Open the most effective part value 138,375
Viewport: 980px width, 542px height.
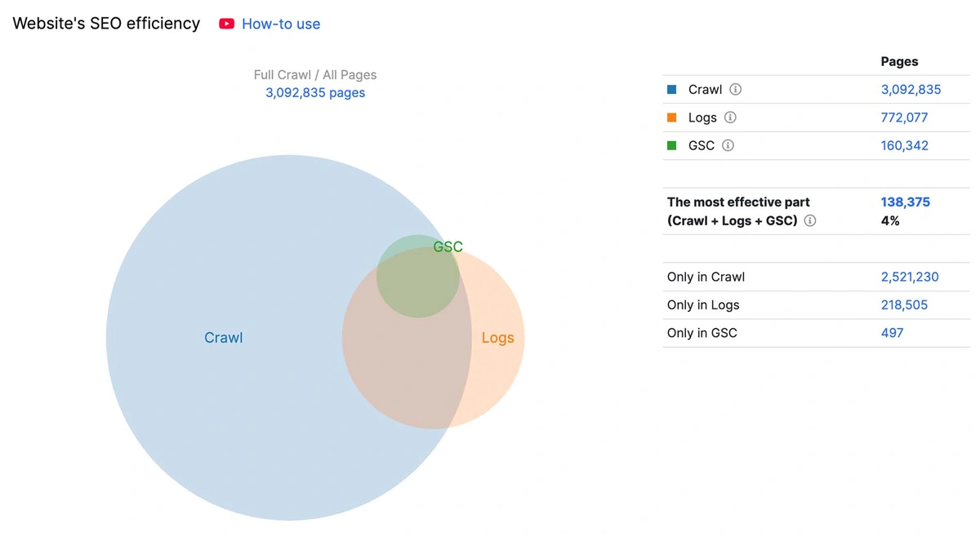coord(905,202)
